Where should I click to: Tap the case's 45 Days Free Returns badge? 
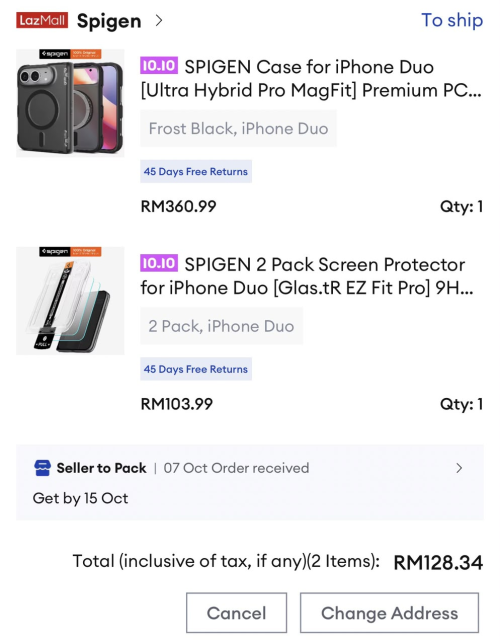[x=196, y=171]
